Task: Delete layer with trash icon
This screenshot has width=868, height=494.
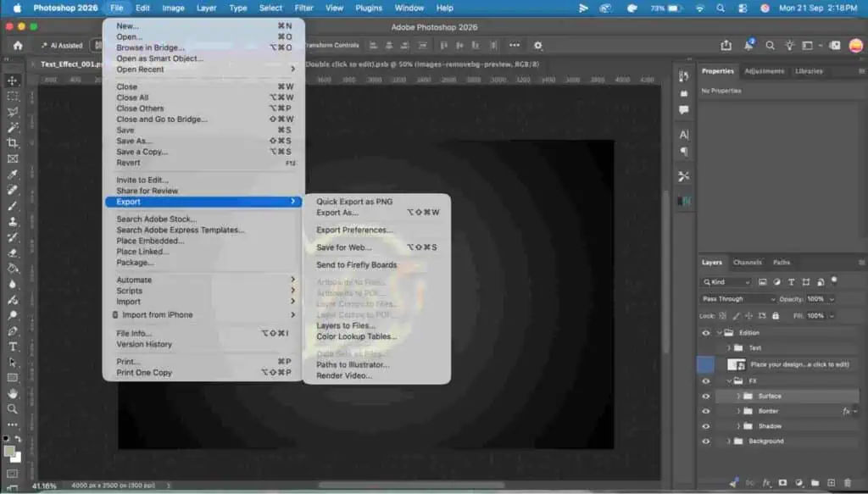Action: pyautogui.click(x=848, y=483)
